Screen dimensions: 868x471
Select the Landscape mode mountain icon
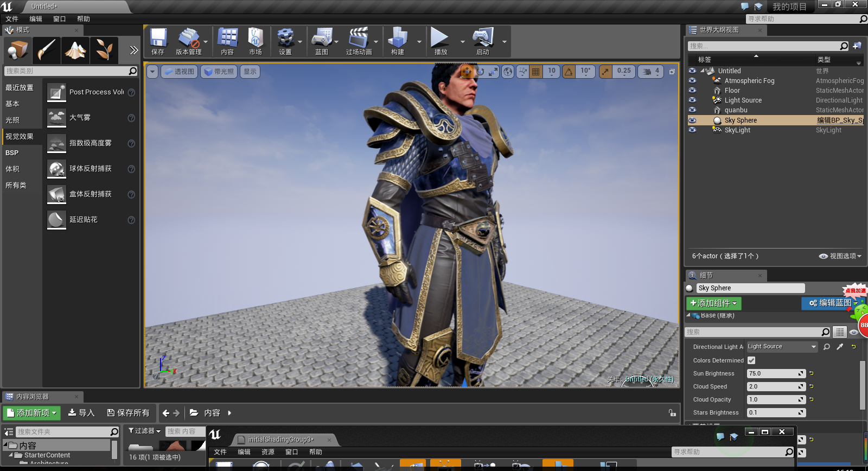(x=75, y=50)
